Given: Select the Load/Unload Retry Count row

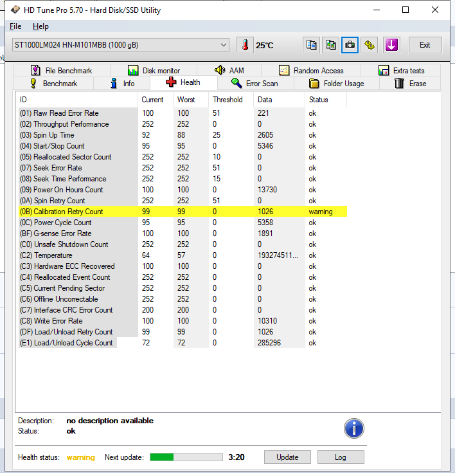Looking at the screenshot, I should pos(183,332).
